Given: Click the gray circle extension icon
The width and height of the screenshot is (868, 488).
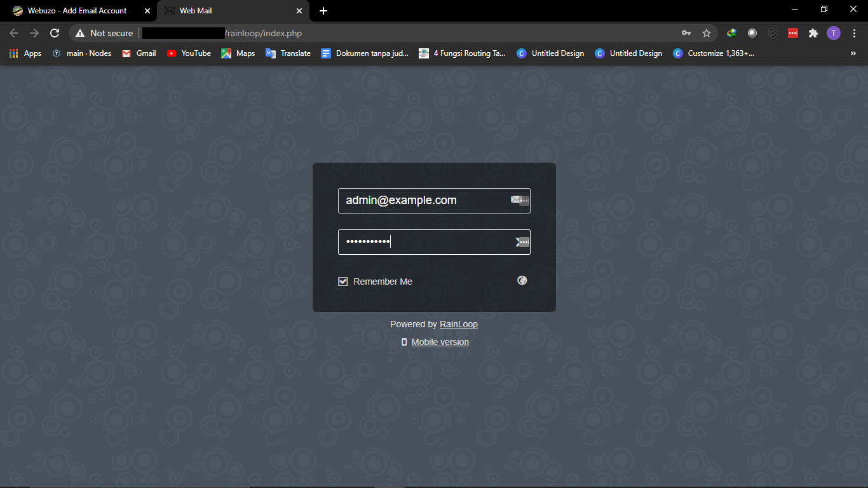Looking at the screenshot, I should coord(752,33).
